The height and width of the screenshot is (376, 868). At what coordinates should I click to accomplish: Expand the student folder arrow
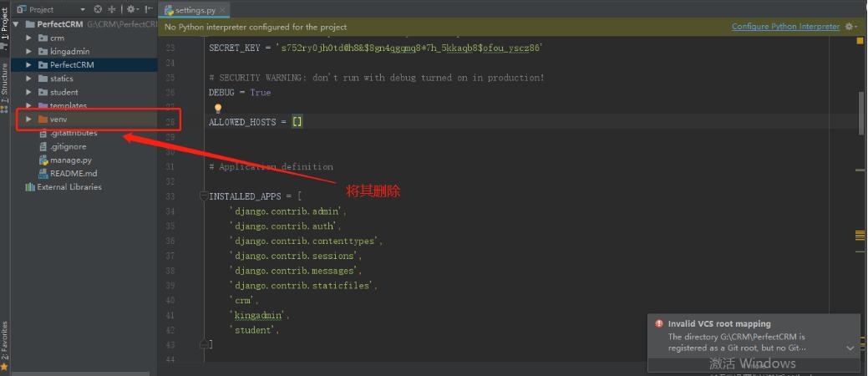[28, 93]
